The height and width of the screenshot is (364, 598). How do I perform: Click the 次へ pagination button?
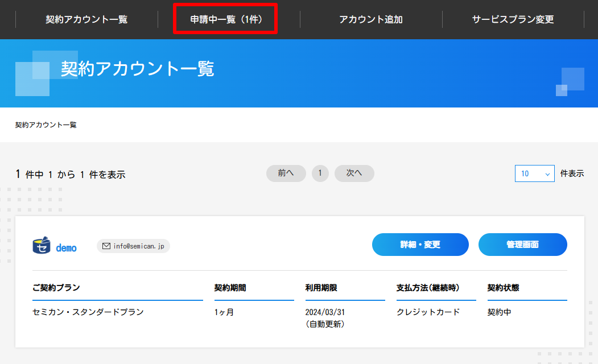click(x=354, y=173)
